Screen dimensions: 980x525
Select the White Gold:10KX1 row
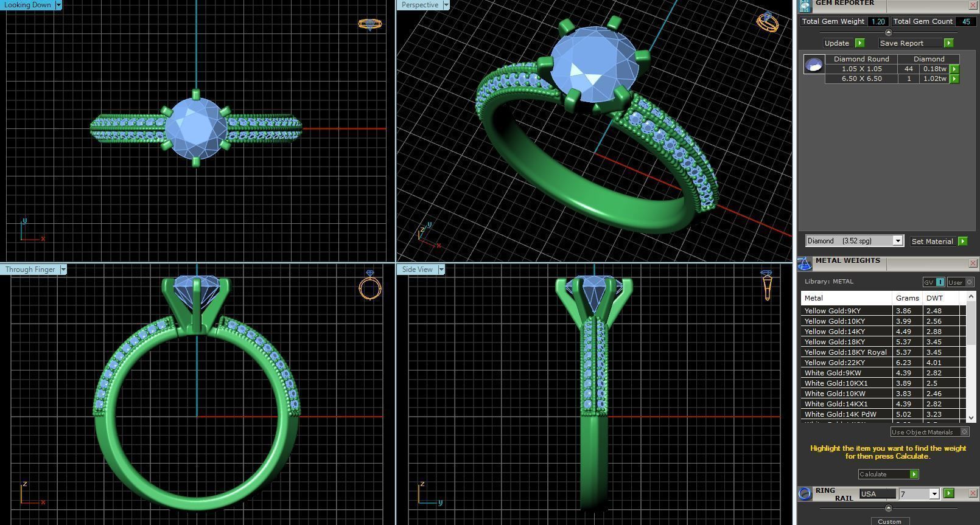point(883,383)
